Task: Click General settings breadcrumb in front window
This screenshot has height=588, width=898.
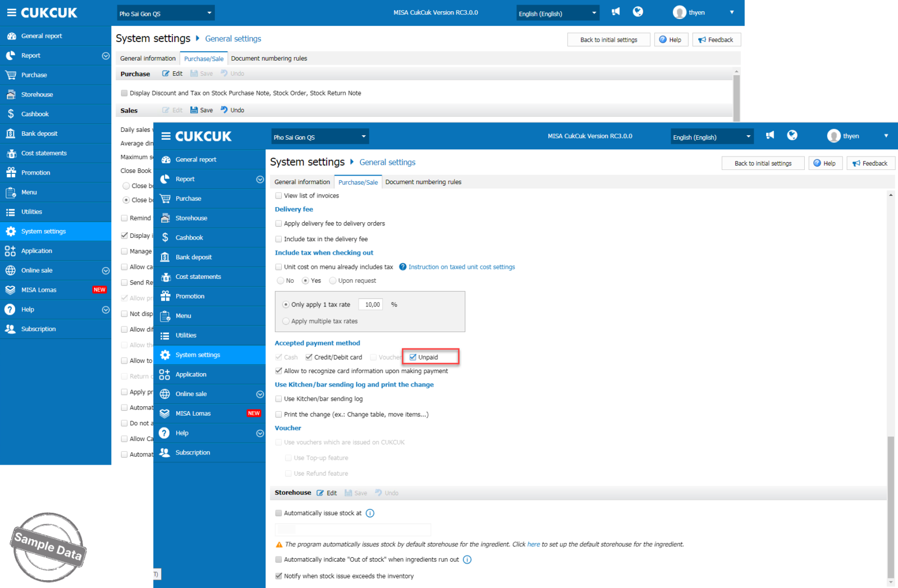Action: (x=387, y=162)
